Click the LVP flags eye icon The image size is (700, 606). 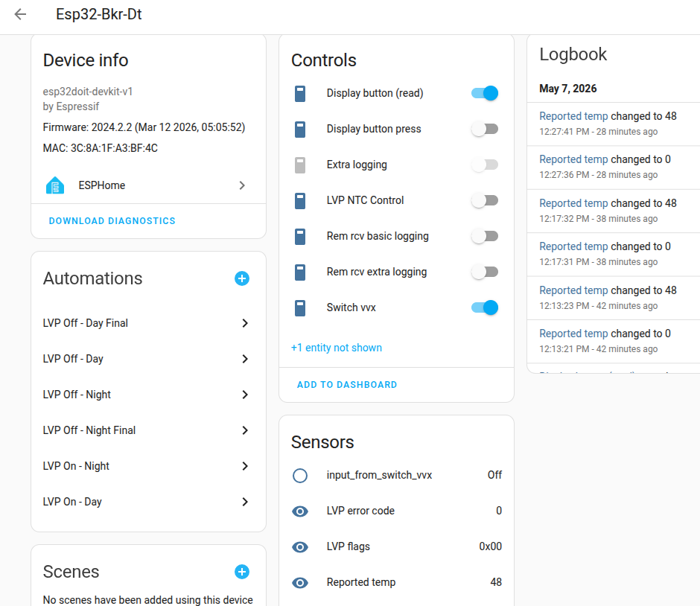pos(300,546)
